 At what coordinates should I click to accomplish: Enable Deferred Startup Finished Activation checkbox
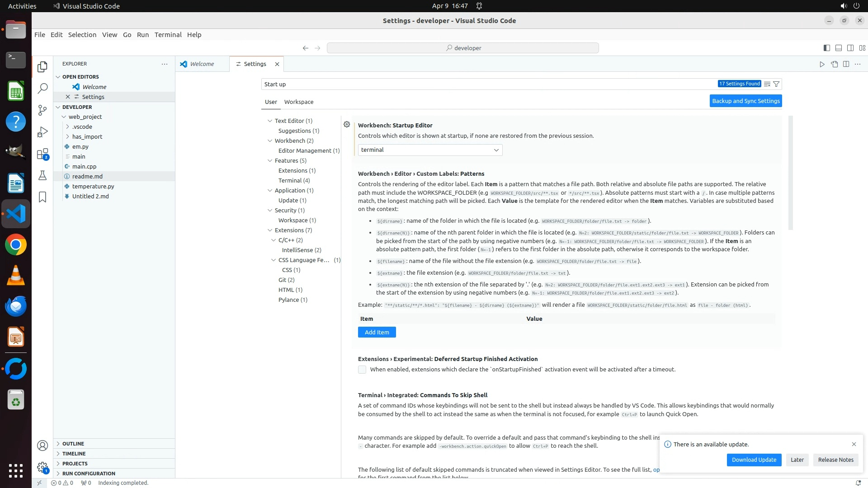coord(362,370)
